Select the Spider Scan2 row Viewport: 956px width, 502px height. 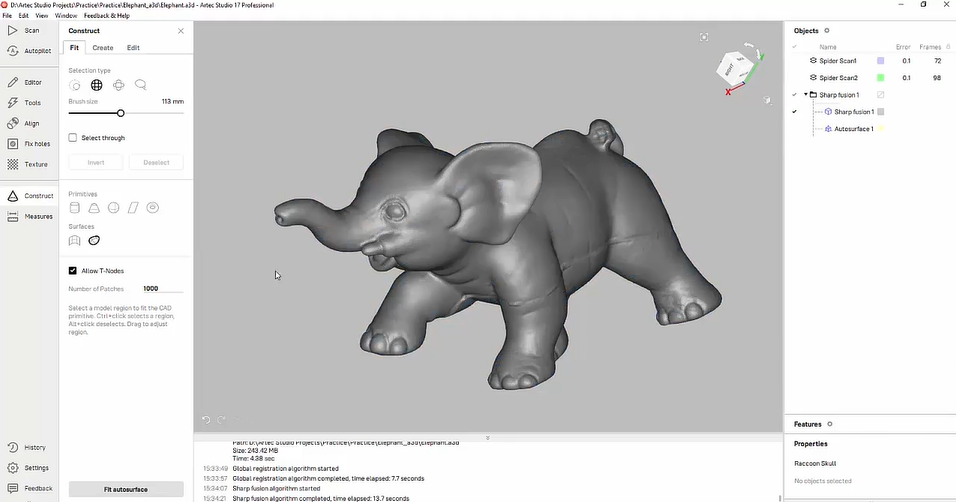coord(872,77)
